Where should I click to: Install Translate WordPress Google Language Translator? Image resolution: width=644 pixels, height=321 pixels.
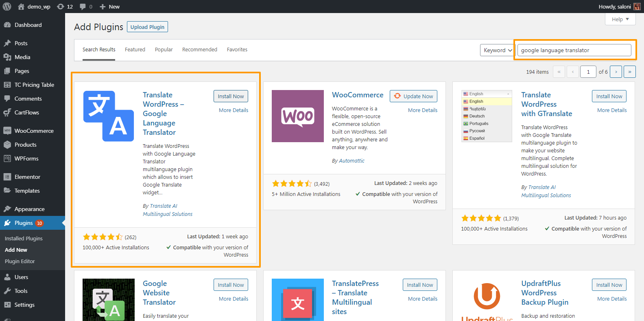tap(231, 96)
